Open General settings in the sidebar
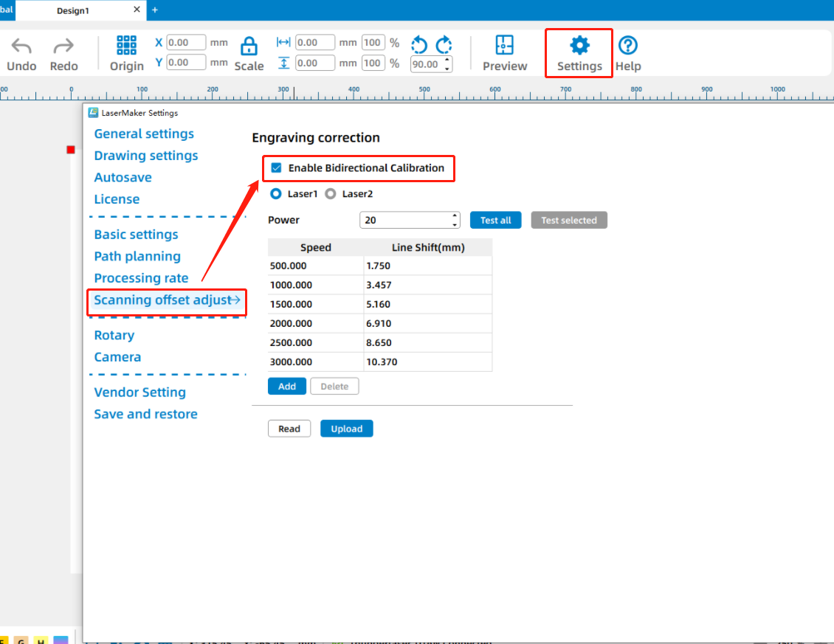This screenshot has width=834, height=644. 144,134
